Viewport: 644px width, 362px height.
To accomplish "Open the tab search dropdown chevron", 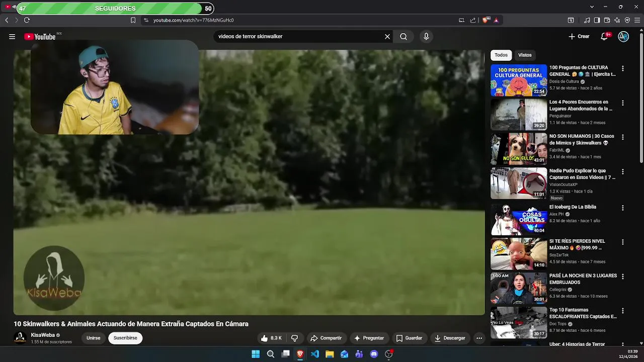I will tap(592, 7).
